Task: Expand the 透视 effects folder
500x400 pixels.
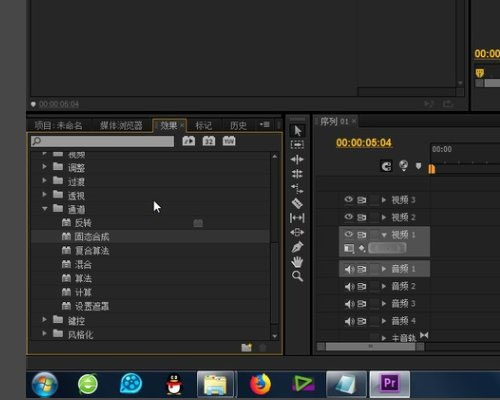Action: (x=44, y=194)
